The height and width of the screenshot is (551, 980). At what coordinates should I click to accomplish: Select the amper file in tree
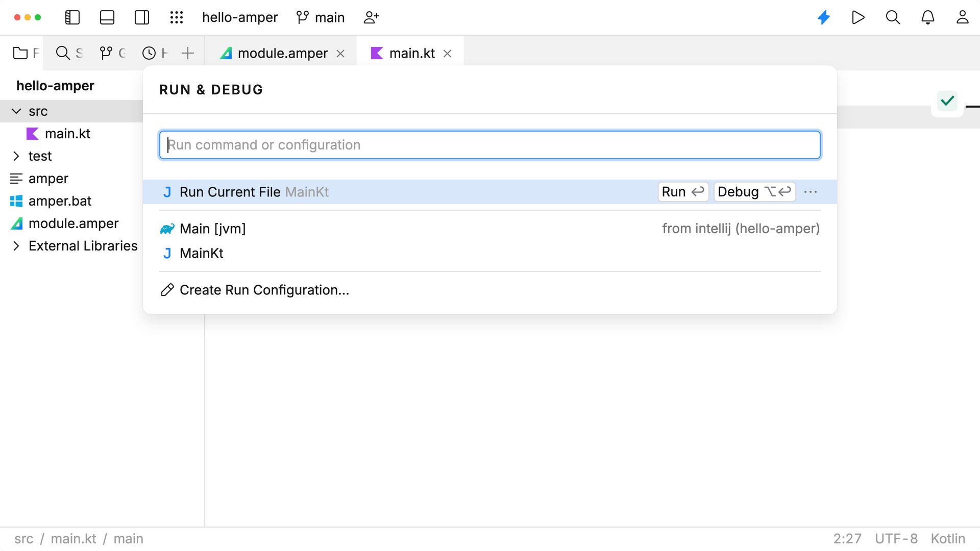[48, 179]
